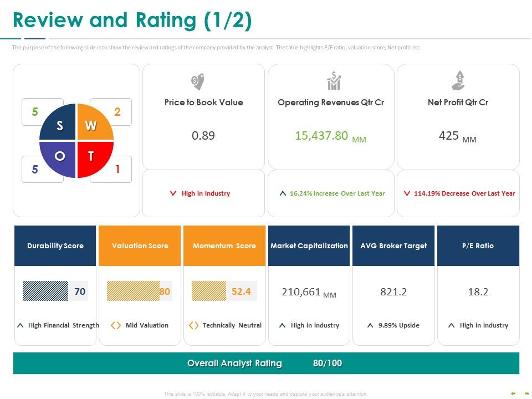532x399 pixels.
Task: Select the Durability Score header
Action: pos(55,245)
